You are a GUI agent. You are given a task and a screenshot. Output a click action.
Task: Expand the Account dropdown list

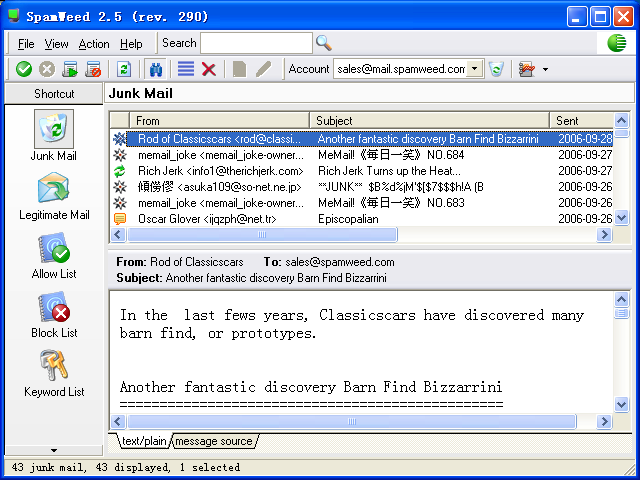(475, 69)
